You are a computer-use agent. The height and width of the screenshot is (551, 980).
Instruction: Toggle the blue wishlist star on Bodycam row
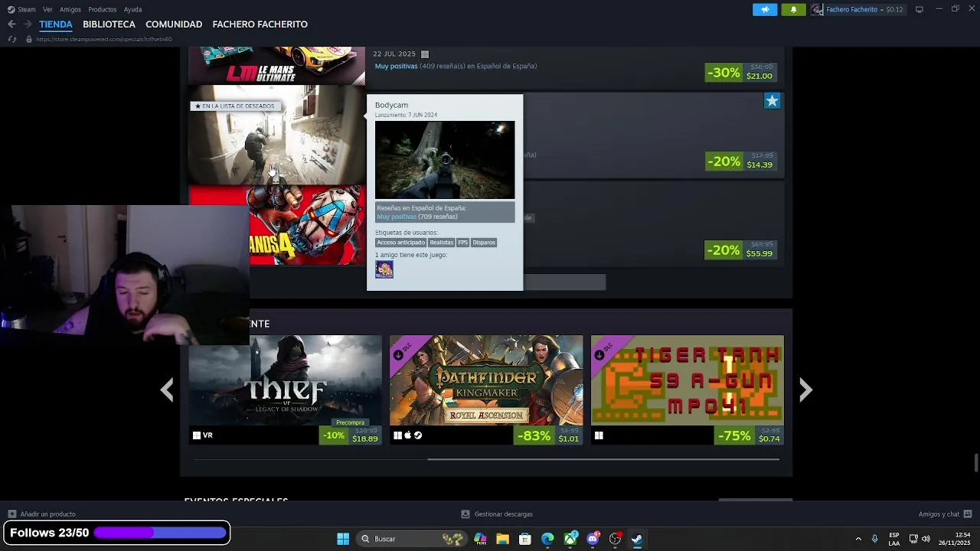[772, 100]
